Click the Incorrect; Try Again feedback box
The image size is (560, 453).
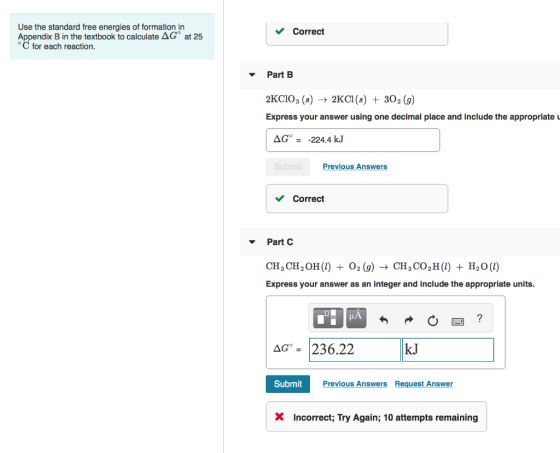click(376, 417)
